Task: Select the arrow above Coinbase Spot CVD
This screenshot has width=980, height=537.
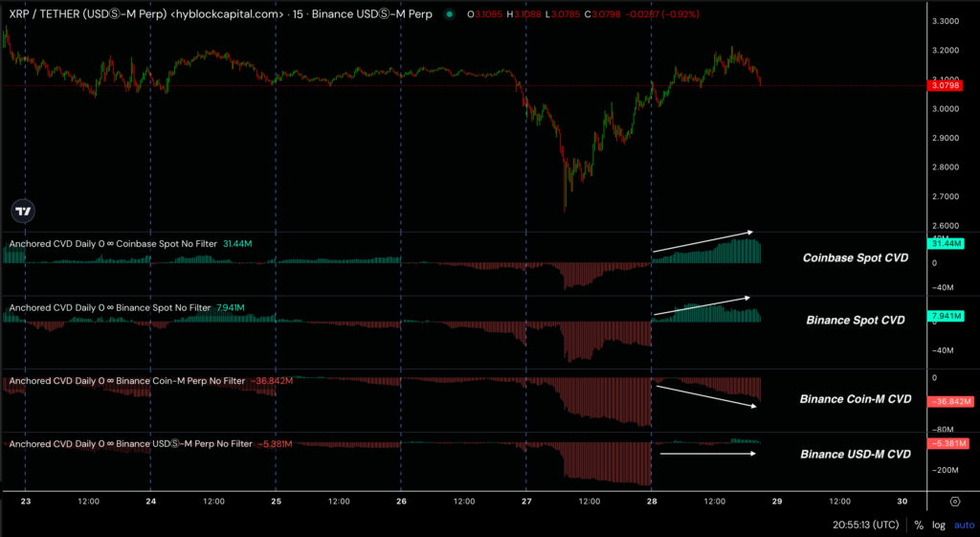Action: (x=703, y=241)
